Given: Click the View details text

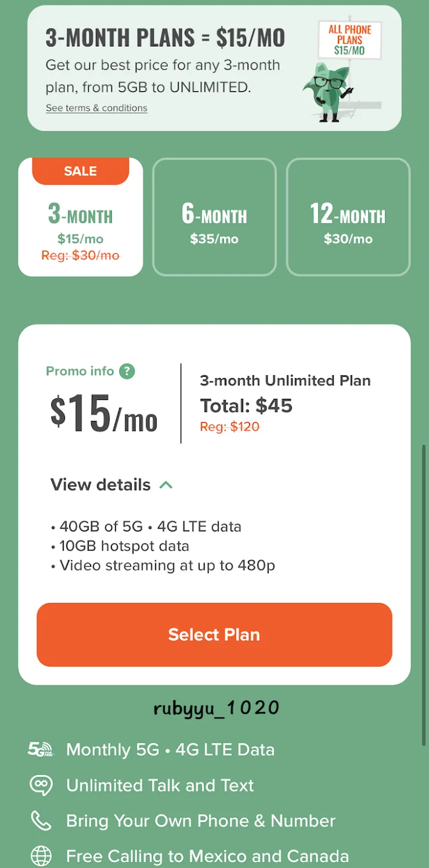Looking at the screenshot, I should [100, 485].
